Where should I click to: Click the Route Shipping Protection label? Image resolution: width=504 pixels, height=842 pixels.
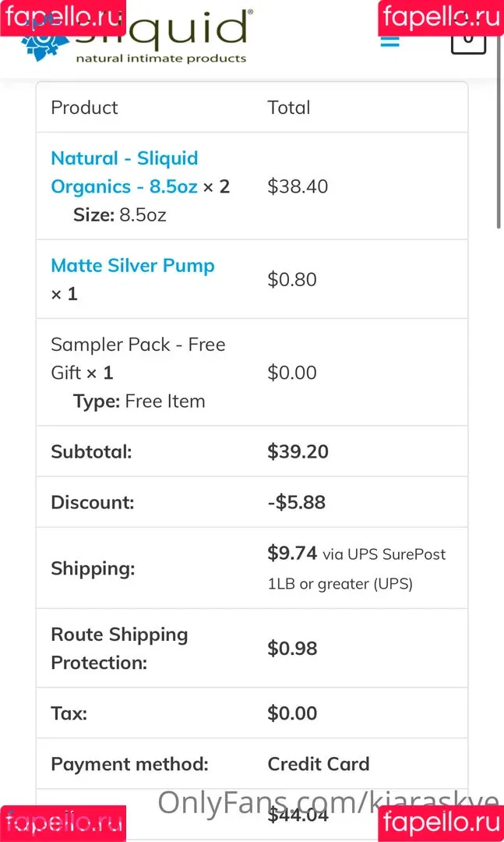[x=119, y=648]
